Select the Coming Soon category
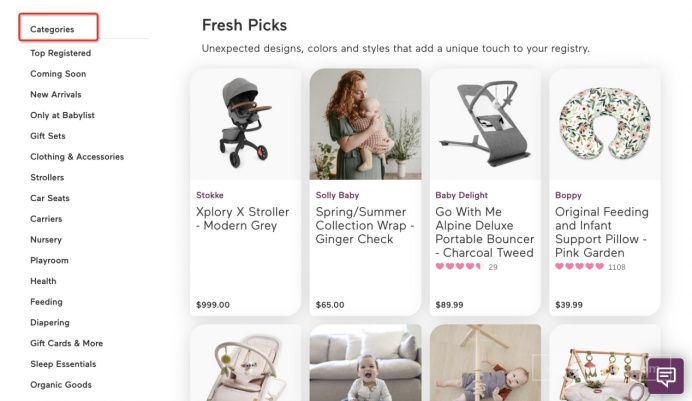Screen dimensions: 692x401 (x=58, y=74)
